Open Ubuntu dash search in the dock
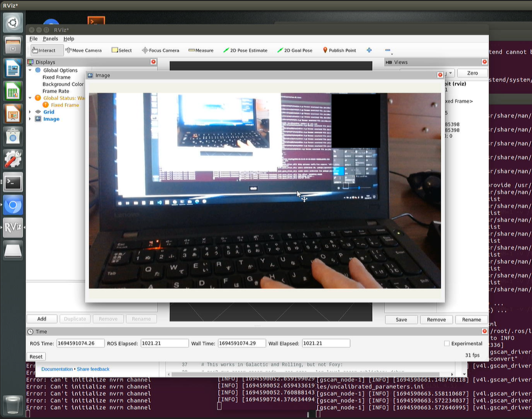 [x=13, y=23]
